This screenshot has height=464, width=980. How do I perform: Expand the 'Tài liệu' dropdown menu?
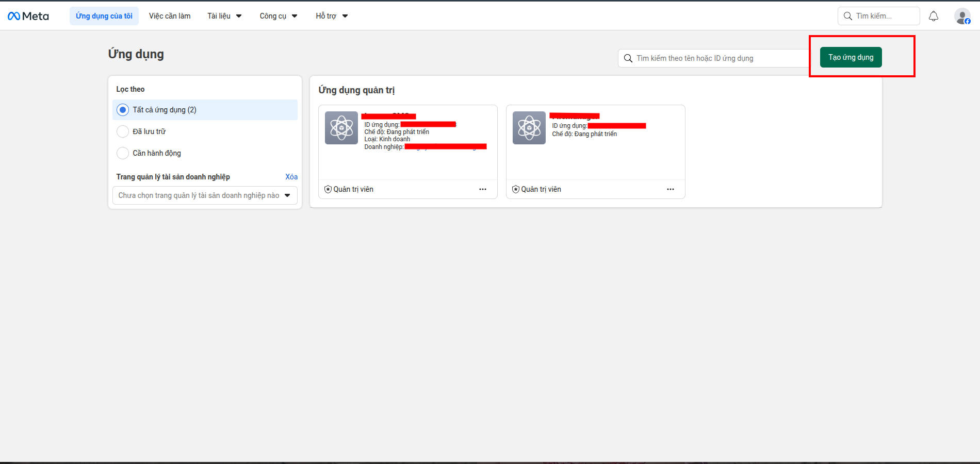[x=224, y=16]
